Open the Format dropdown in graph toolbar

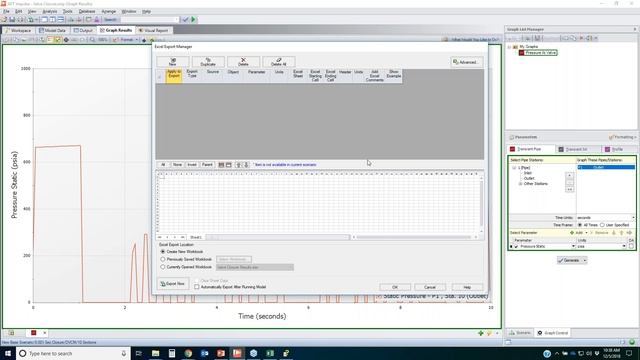coord(126,40)
